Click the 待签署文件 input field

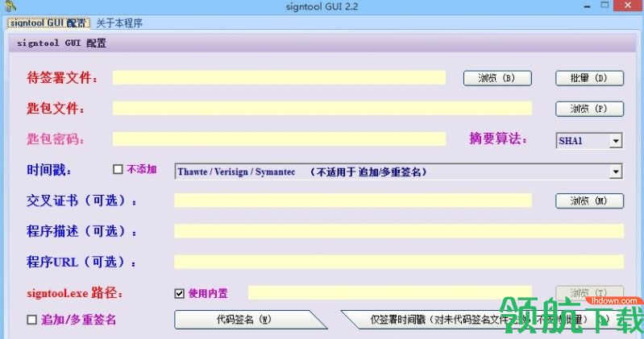280,77
